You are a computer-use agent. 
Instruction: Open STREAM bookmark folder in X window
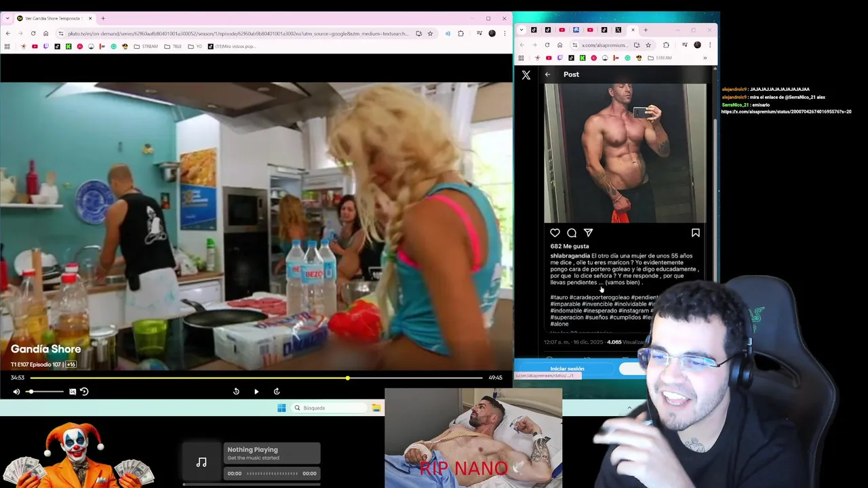660,58
